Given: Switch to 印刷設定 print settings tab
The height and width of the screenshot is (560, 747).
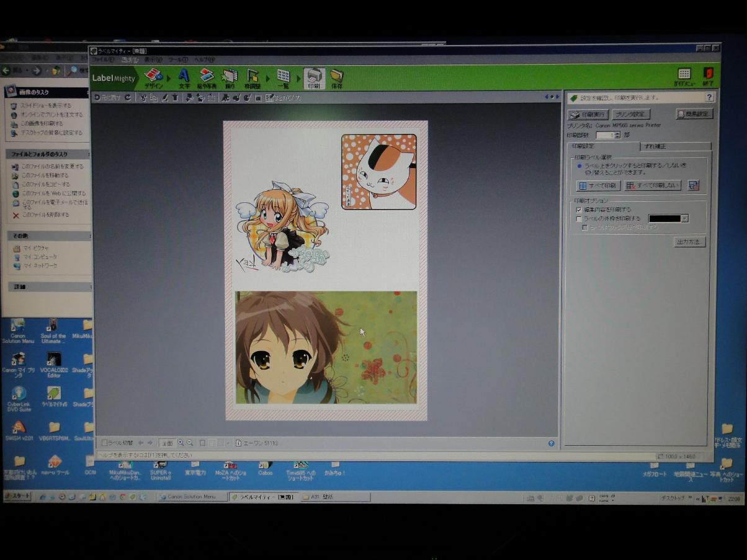Looking at the screenshot, I should pyautogui.click(x=603, y=146).
